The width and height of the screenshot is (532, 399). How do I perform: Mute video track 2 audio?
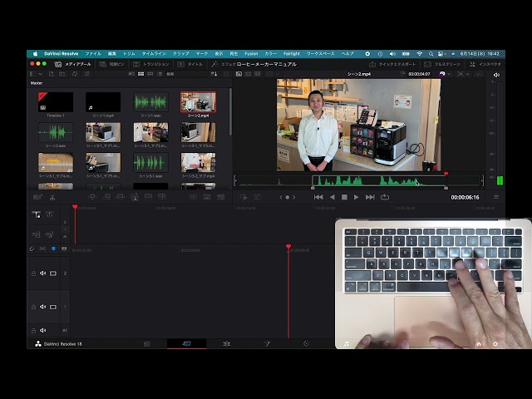point(43,273)
